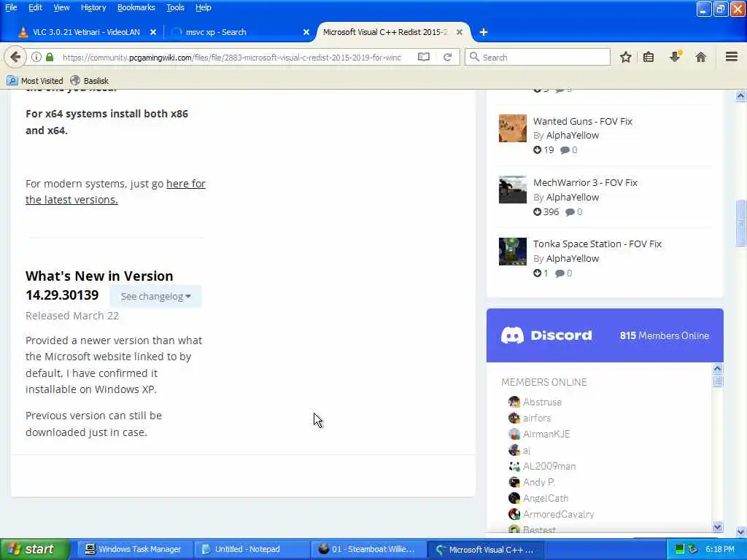Image resolution: width=747 pixels, height=560 pixels.
Task: Open Wanted Guns - FOV Fix thumbnail
Action: click(x=513, y=128)
